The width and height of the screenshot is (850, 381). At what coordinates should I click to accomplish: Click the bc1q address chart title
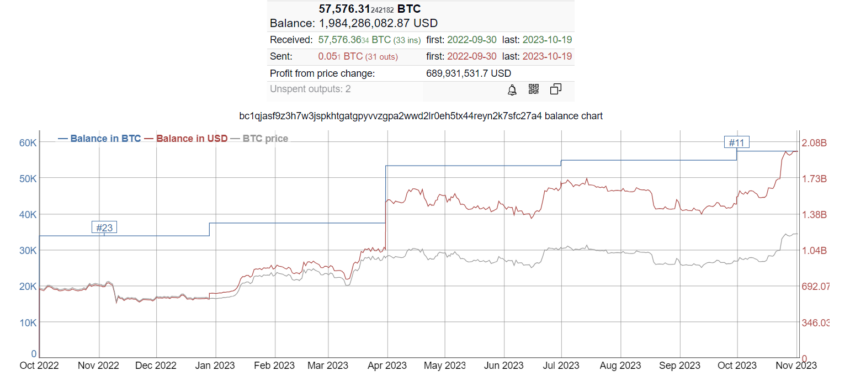coord(421,117)
